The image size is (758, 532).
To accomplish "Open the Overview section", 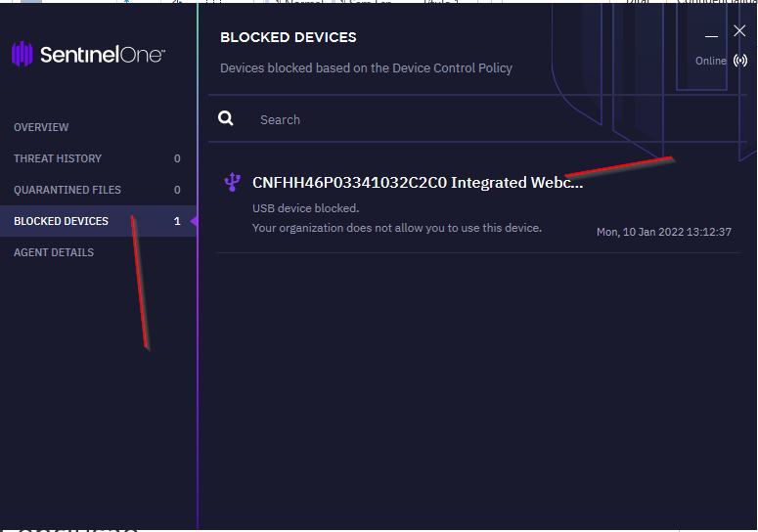I will click(41, 127).
